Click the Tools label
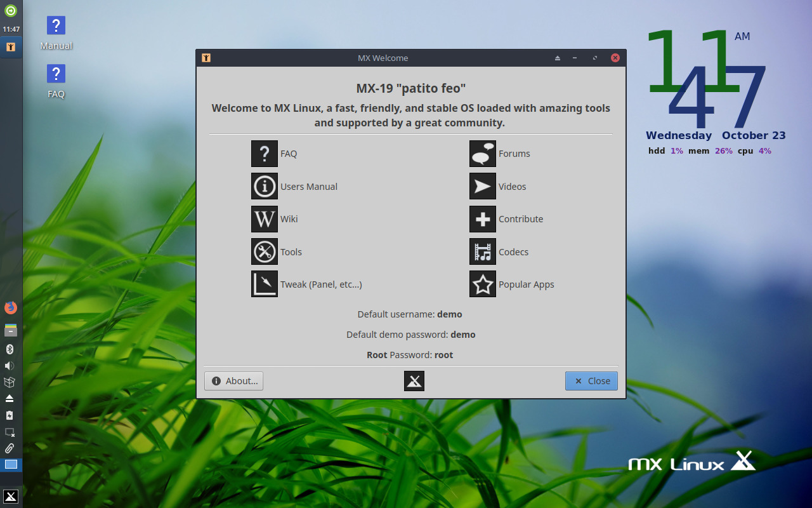The image size is (812, 508). click(x=291, y=252)
